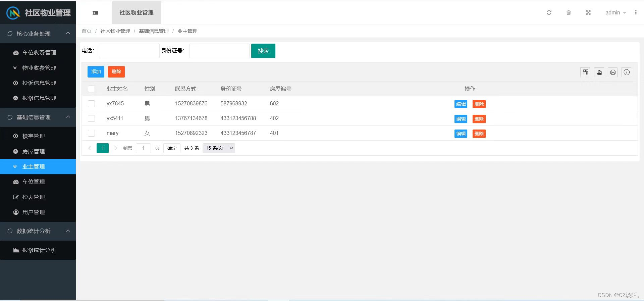The height and width of the screenshot is (301, 644).
Task: Open the 15 条/页 page size dropdown
Action: (219, 148)
